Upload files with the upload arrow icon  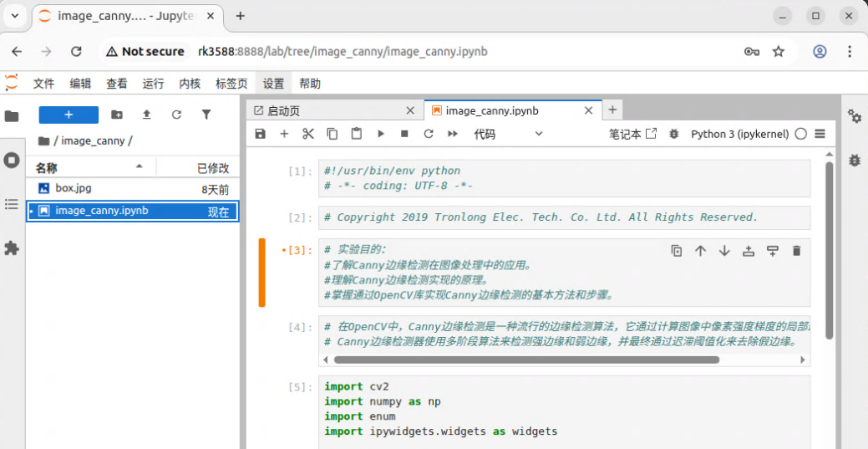point(147,115)
